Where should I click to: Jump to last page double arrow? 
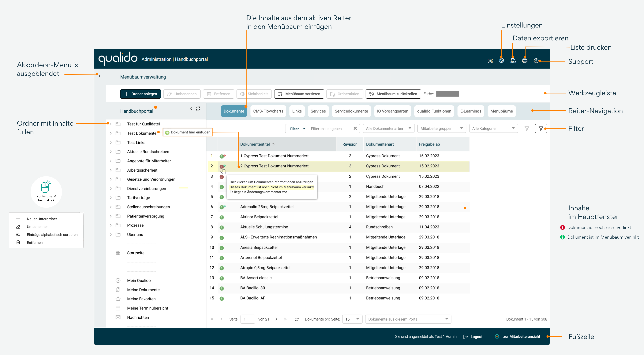coord(285,319)
